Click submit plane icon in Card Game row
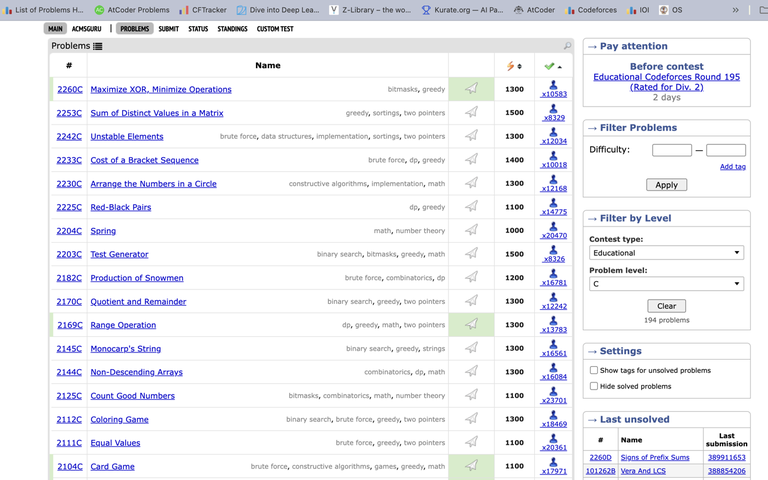 click(x=471, y=465)
